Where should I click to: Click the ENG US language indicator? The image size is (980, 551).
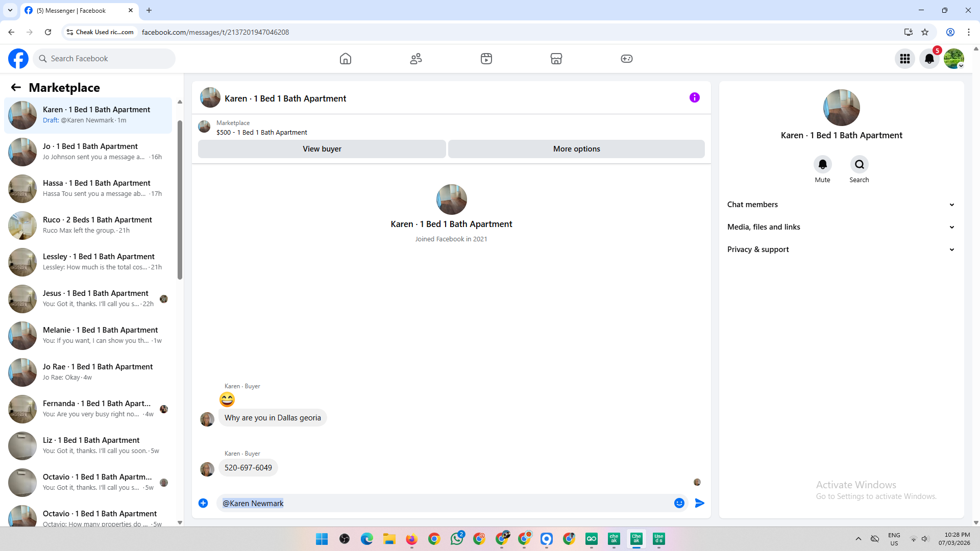(894, 539)
